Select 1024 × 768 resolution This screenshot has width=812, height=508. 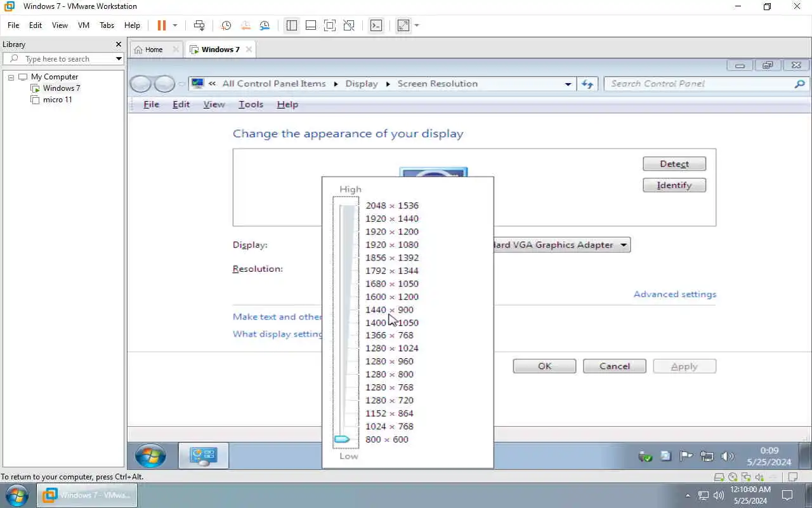[x=390, y=426]
